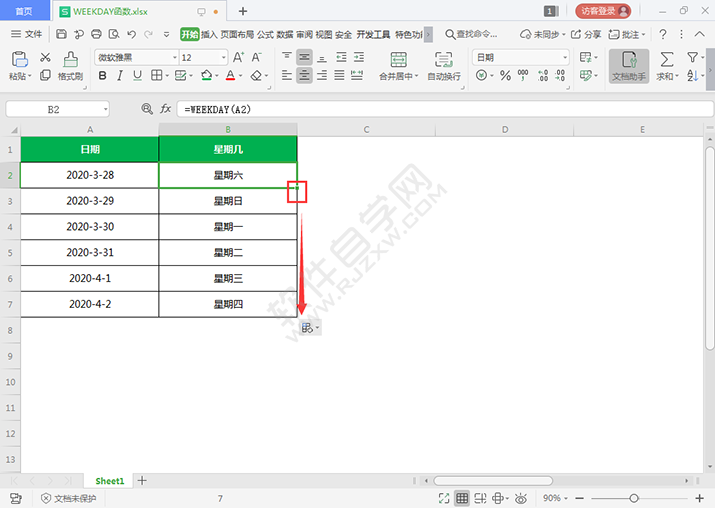Click the 分享 share button

click(x=586, y=34)
